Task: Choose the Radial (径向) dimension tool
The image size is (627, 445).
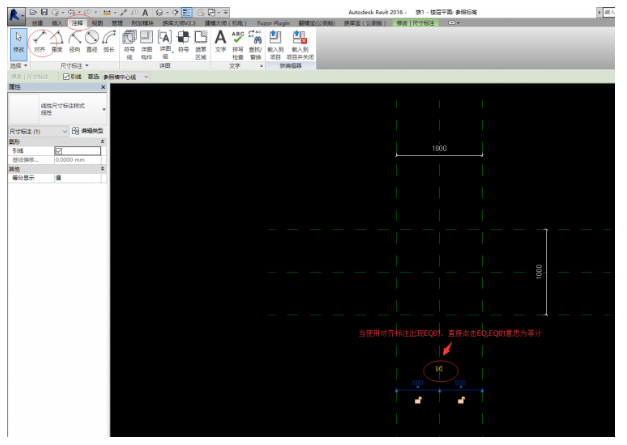Action: click(x=75, y=41)
